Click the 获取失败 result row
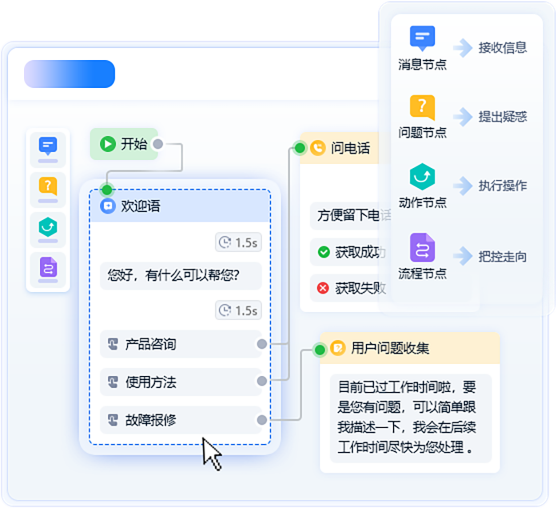This screenshot has width=557, height=508. coord(350,288)
